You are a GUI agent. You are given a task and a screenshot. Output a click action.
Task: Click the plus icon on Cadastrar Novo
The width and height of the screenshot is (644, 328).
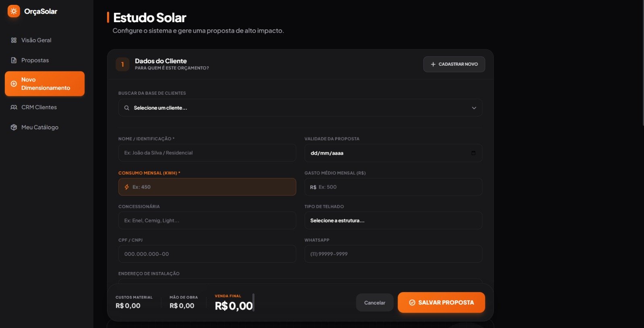point(433,64)
